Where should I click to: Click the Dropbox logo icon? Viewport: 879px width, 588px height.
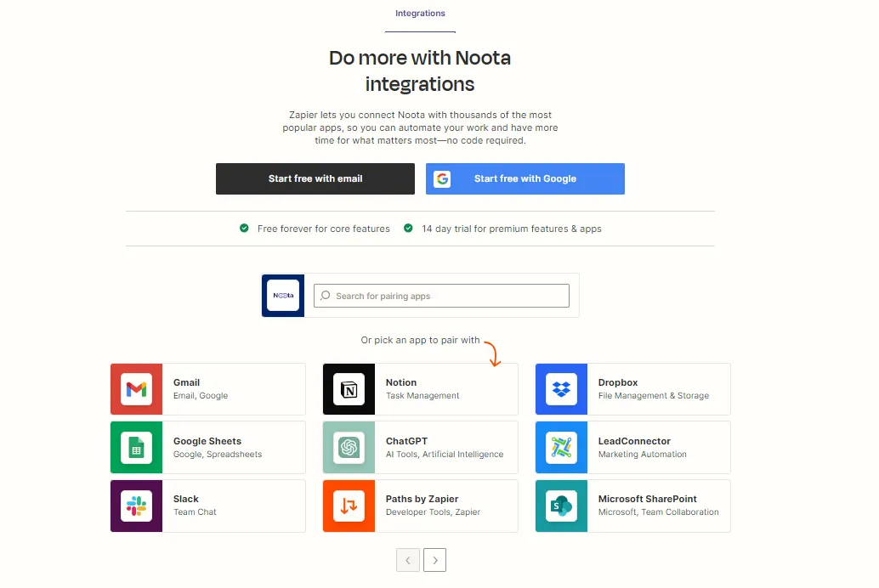(x=561, y=389)
